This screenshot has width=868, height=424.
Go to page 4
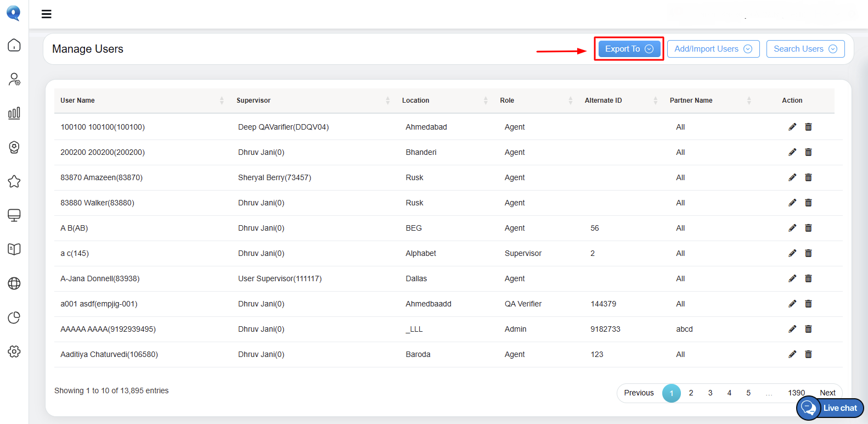(729, 393)
